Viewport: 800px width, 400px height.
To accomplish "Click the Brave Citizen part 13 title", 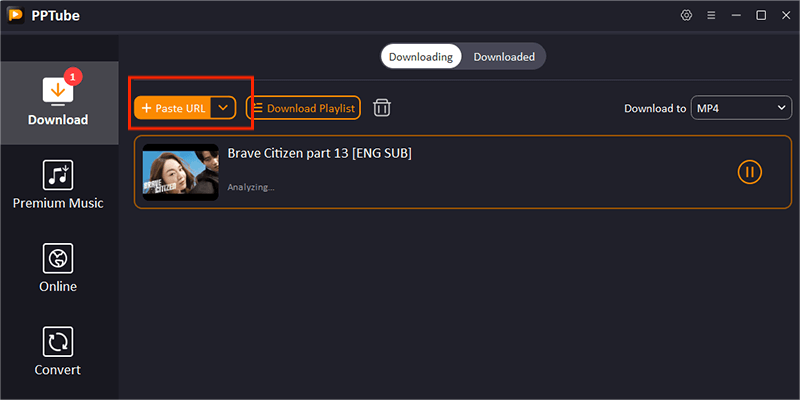I will click(x=319, y=153).
